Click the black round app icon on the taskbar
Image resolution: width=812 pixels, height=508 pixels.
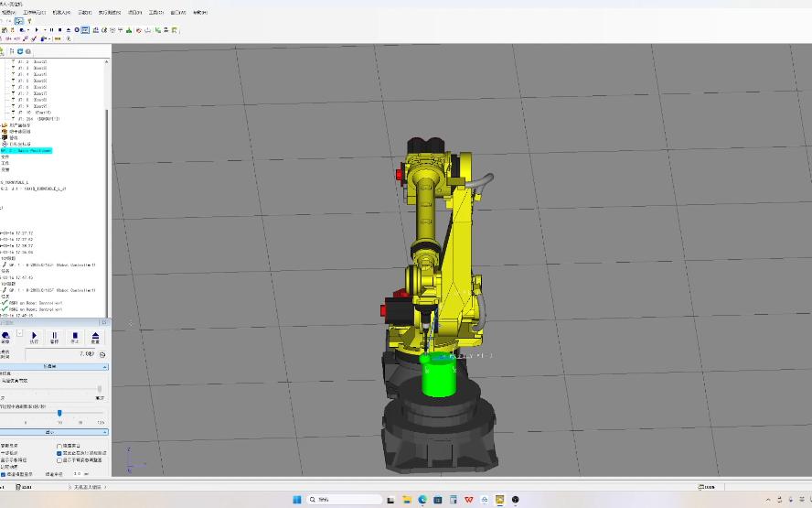[x=515, y=499]
